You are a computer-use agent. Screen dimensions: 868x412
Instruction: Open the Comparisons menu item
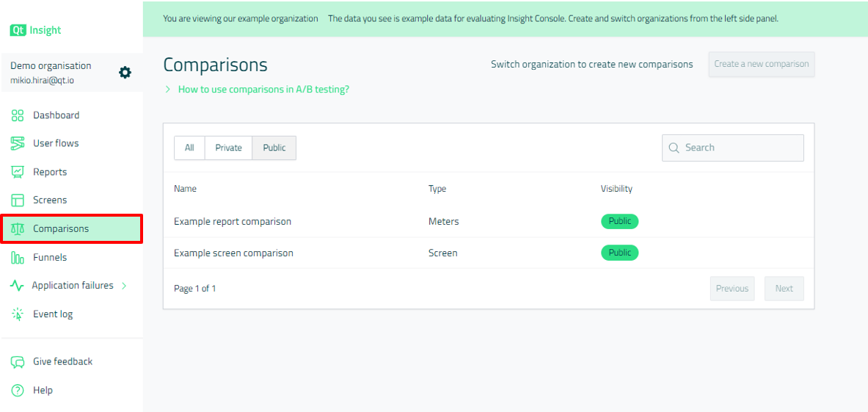pos(61,229)
